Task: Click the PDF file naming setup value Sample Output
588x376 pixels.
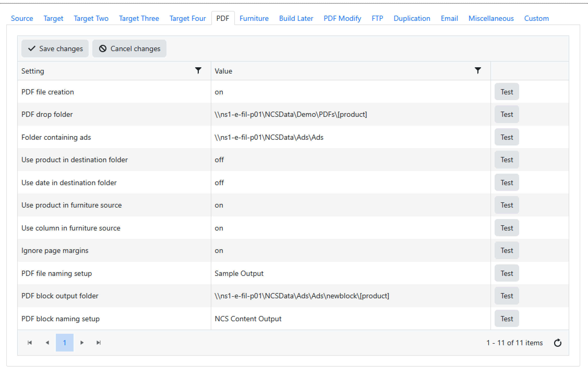Action: (239, 274)
